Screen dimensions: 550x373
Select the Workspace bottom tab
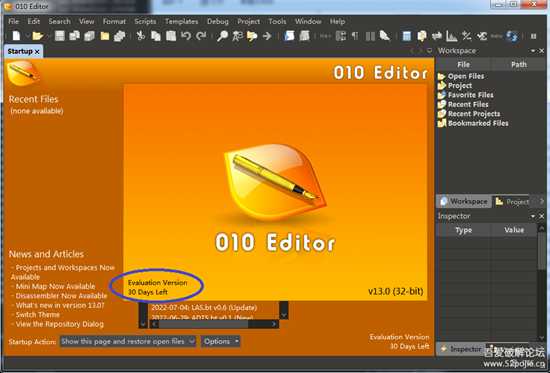click(464, 201)
